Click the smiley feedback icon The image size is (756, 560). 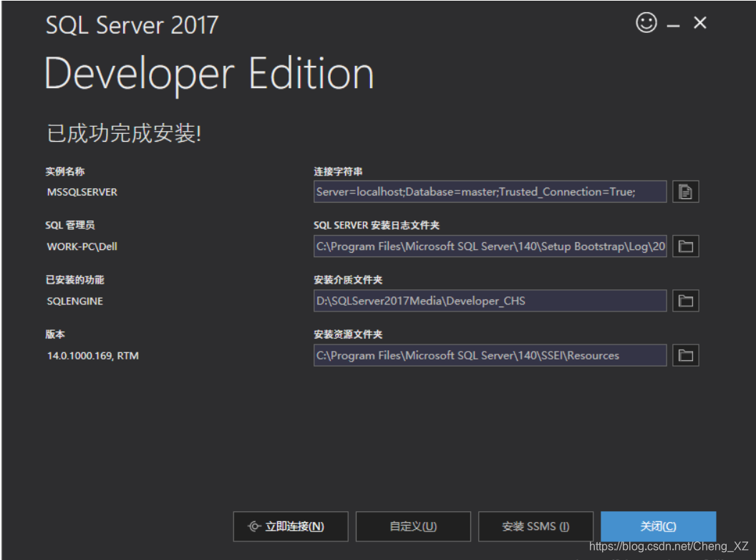coord(646,23)
